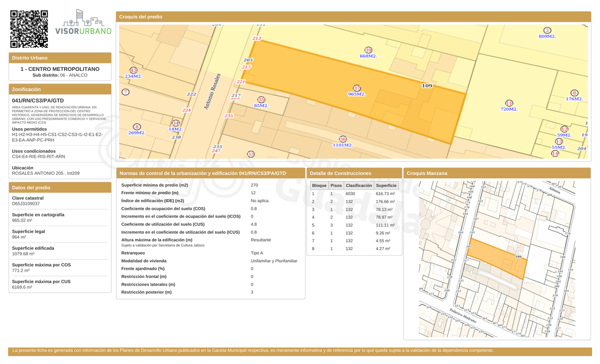The image size is (600, 364).
Task: Select the zoning code 041/RN/CS3/PA/GTD
Action: (x=38, y=101)
